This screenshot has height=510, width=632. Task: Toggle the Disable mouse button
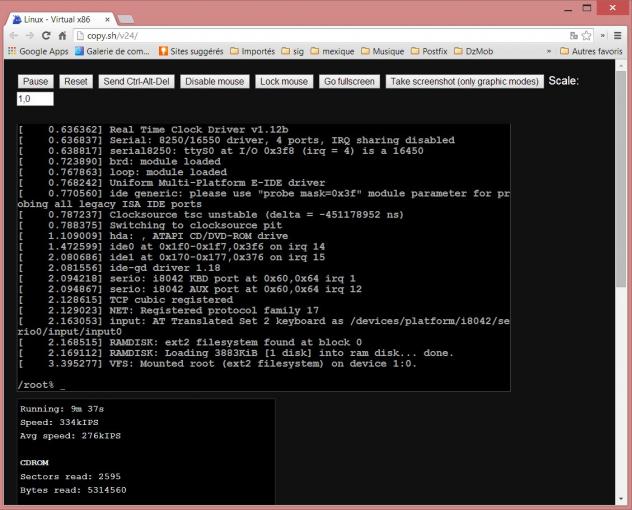pos(214,81)
